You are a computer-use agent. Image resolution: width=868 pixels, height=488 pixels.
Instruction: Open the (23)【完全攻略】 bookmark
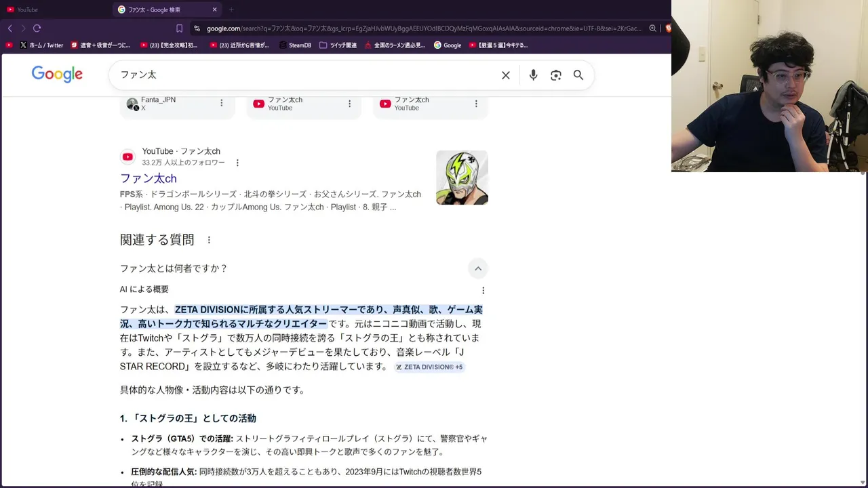point(170,45)
